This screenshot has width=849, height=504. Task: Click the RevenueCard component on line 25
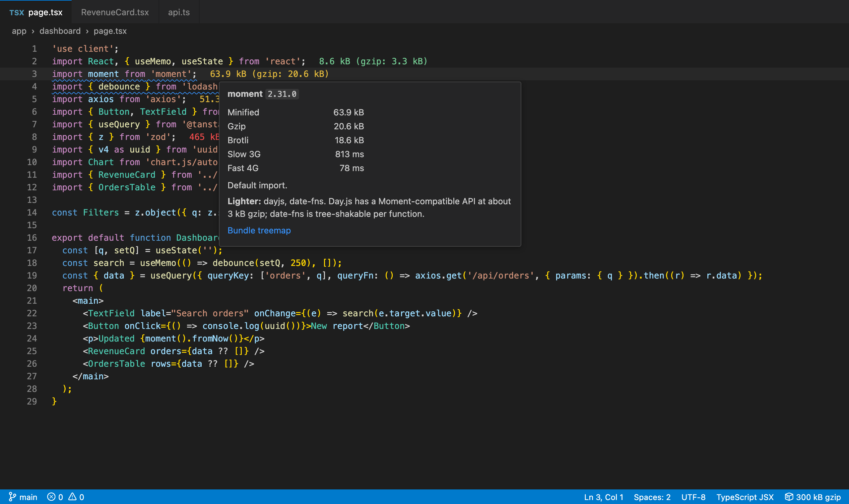116,351
